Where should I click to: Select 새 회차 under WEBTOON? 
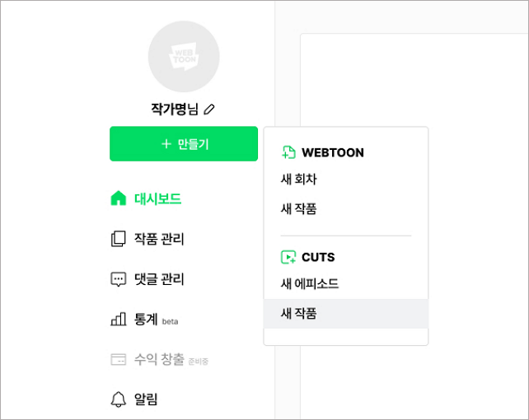tap(299, 180)
